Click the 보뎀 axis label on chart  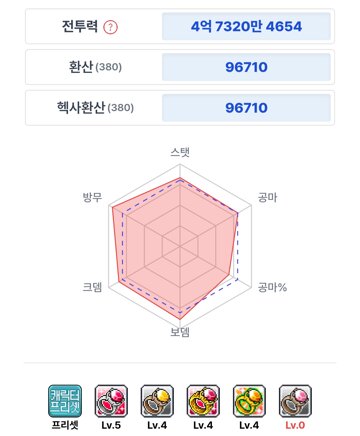180,332
